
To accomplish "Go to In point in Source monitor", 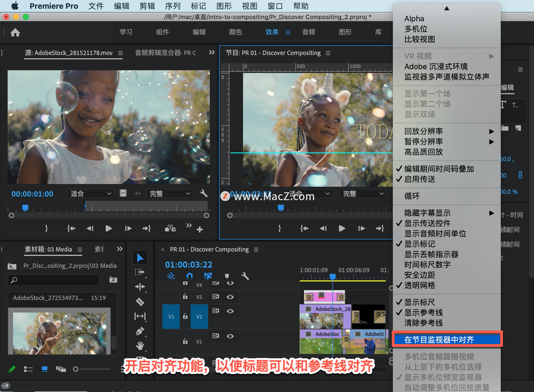I will (71, 228).
